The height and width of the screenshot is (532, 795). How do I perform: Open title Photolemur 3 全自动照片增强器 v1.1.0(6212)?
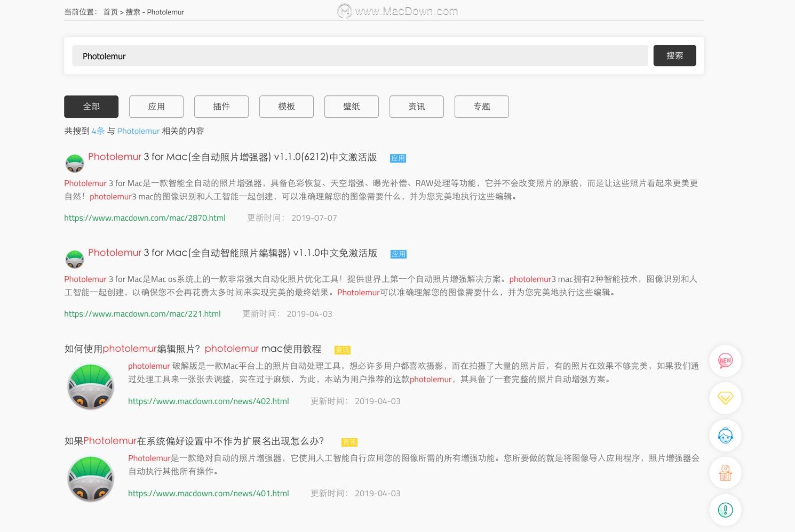(233, 157)
